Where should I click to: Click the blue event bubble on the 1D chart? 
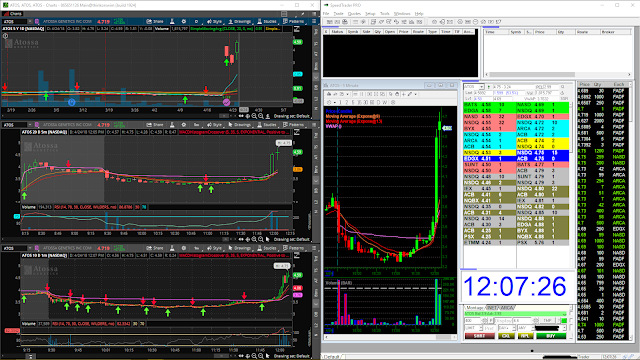tap(71, 102)
